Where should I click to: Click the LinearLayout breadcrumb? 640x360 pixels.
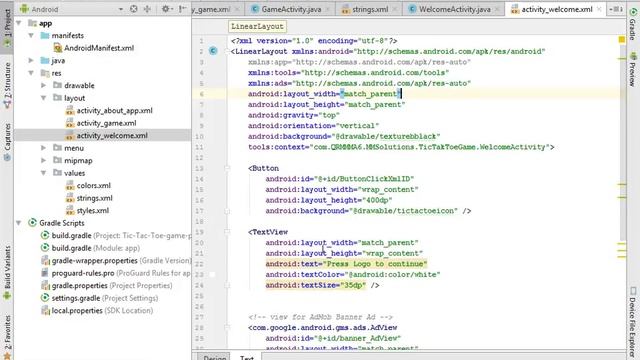(257, 27)
